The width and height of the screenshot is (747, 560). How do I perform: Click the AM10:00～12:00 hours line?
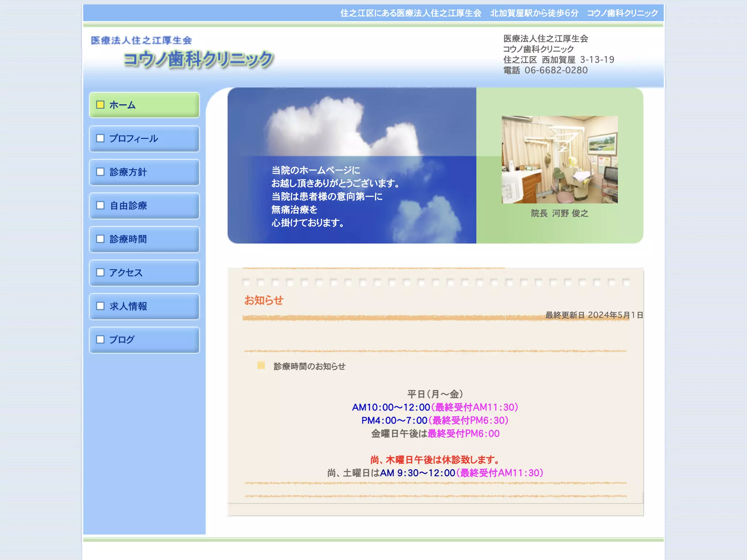point(435,407)
